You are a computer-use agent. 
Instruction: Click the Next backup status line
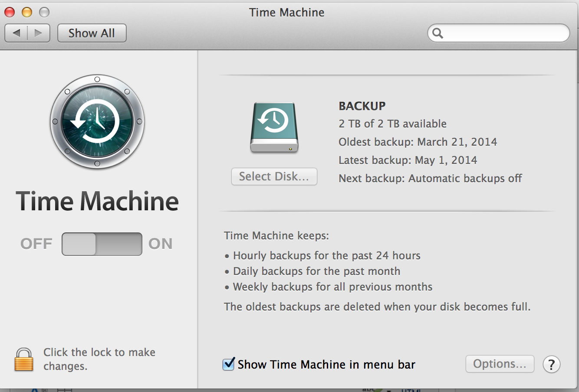[430, 178]
